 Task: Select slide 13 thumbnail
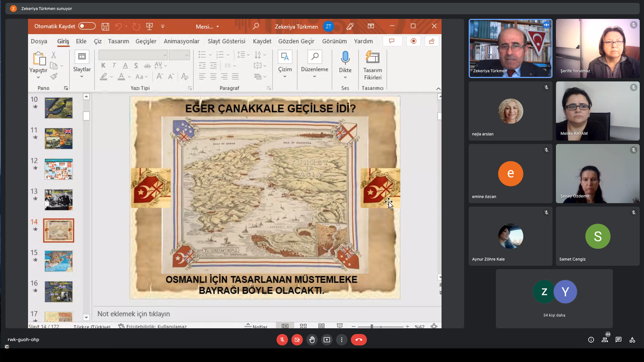(x=59, y=200)
